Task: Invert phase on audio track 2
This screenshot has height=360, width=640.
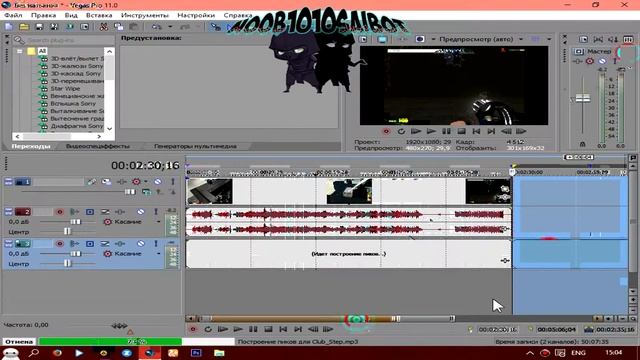Action: pos(105,211)
